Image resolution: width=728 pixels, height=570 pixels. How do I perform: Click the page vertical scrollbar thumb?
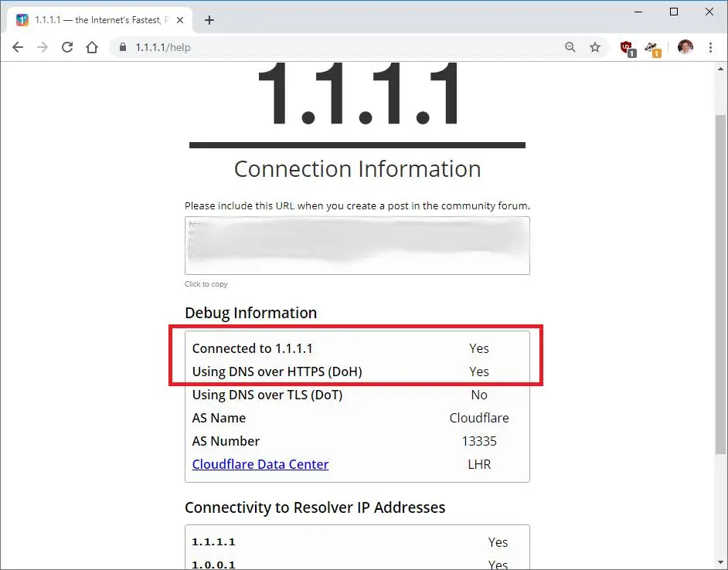pos(720,284)
